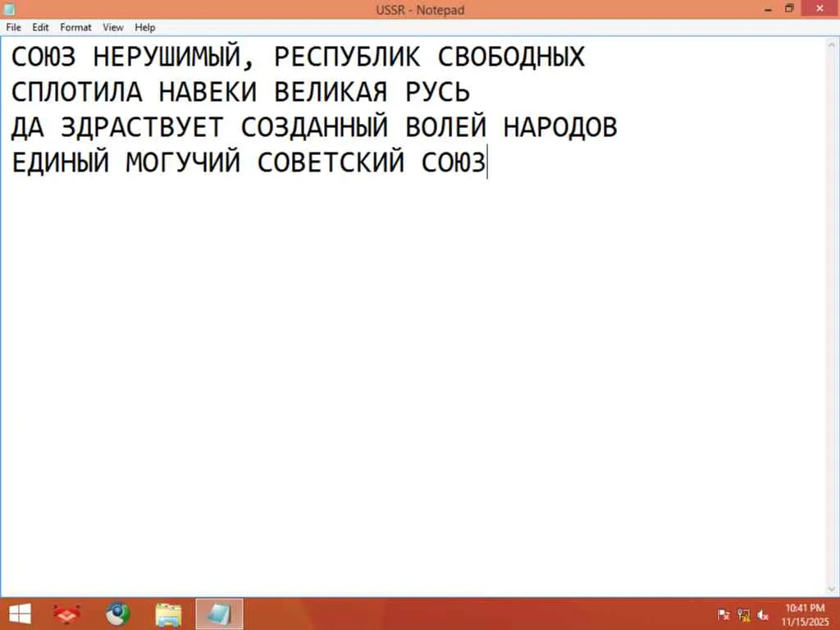The width and height of the screenshot is (840, 630).
Task: Click the word РУСЬ
Action: pos(438,92)
